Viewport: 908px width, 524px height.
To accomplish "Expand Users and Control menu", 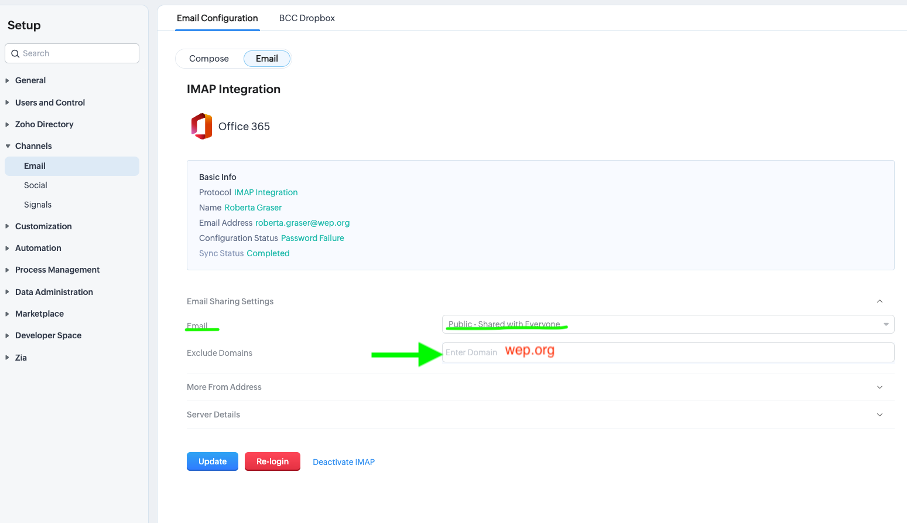I will coord(50,102).
